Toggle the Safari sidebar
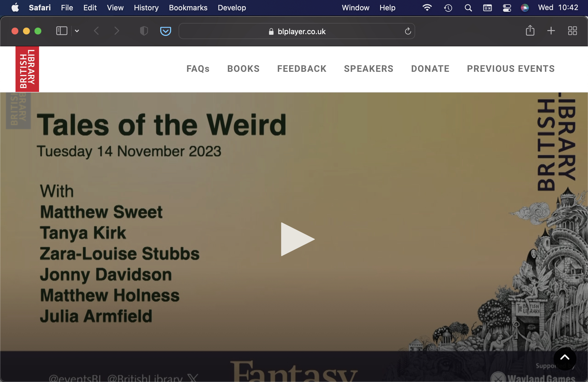 (61, 31)
